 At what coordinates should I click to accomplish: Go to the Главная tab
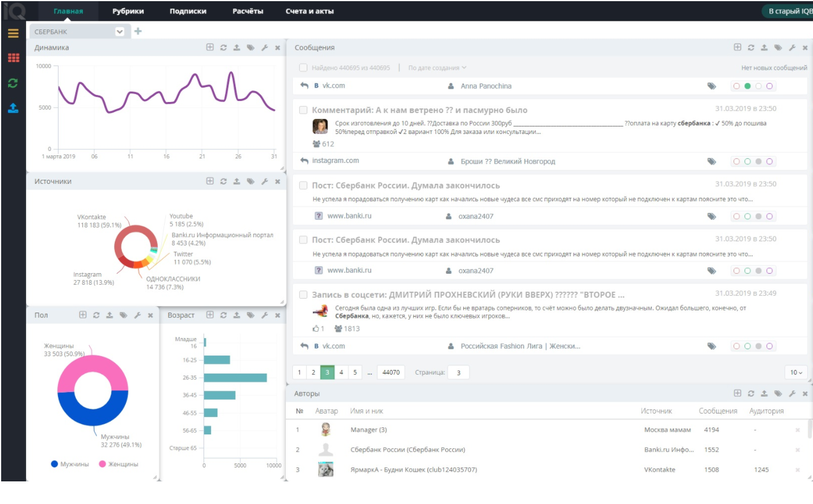[68, 11]
